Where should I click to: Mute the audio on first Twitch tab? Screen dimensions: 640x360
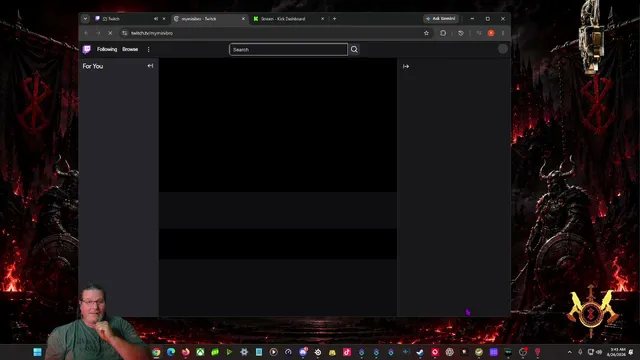click(x=156, y=19)
